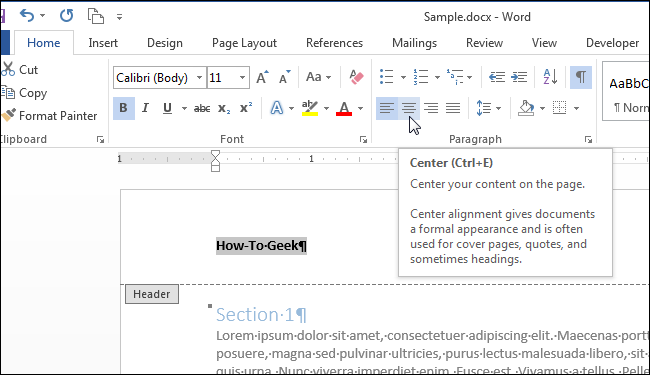Open the Change Case Aa menu
Viewport: 650px width, 375px height.
318,77
